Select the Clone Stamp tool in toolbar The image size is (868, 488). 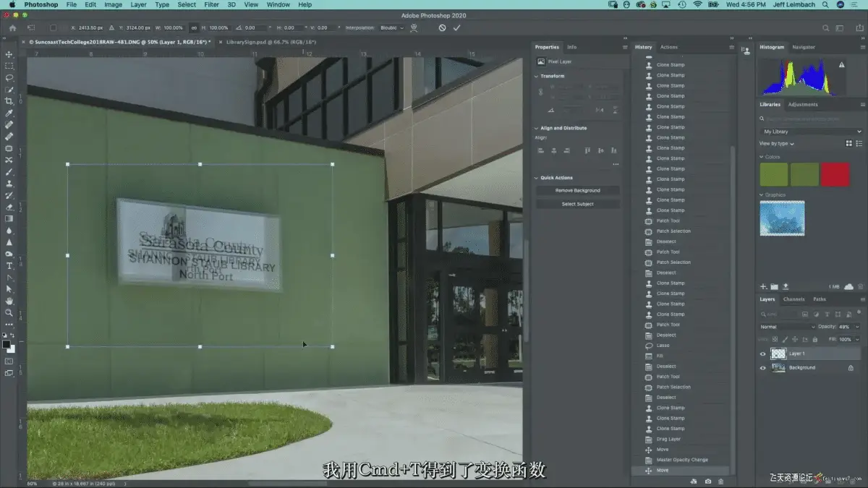9,184
